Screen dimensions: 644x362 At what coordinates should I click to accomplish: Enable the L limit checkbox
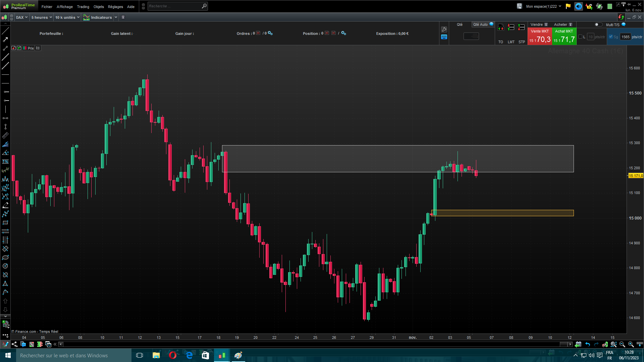click(x=581, y=37)
